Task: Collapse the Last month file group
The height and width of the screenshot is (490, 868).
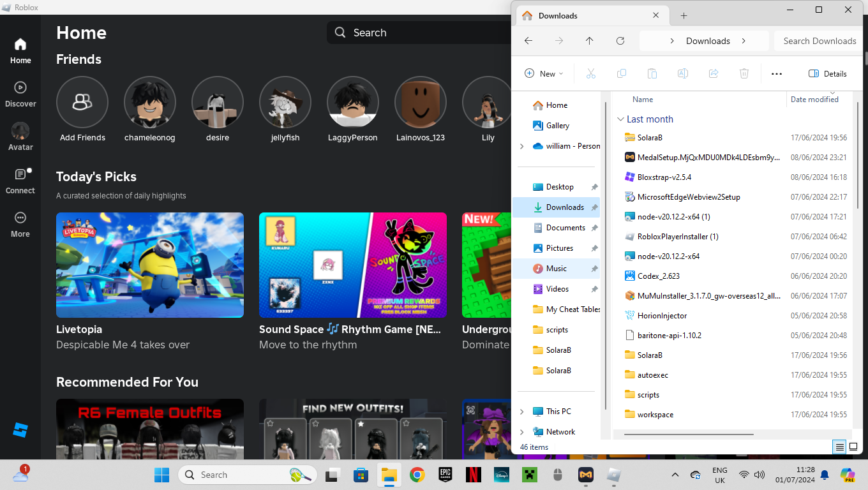Action: coord(620,119)
